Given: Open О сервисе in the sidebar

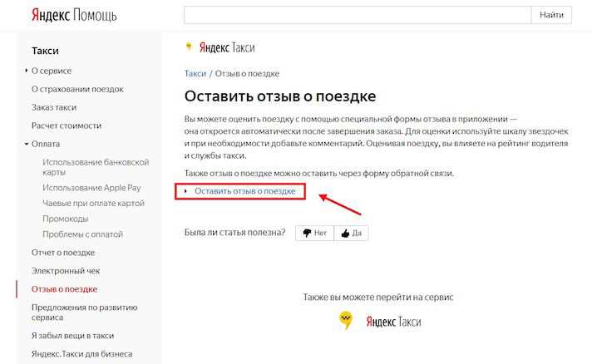Looking at the screenshot, I should click(52, 71).
